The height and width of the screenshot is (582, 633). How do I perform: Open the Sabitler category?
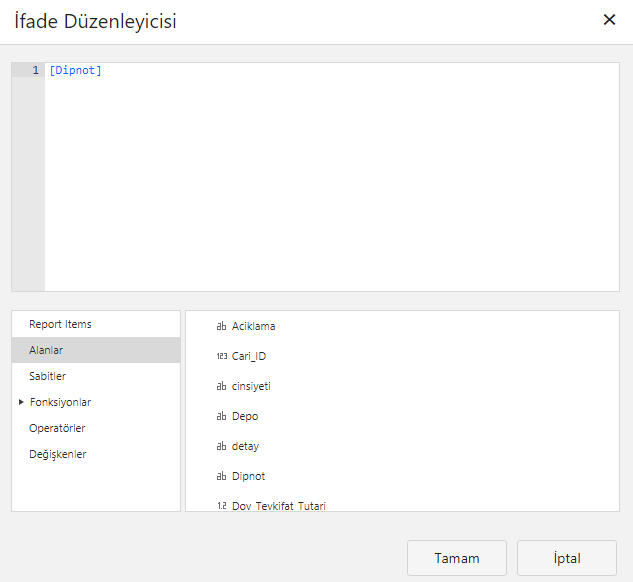tap(49, 376)
